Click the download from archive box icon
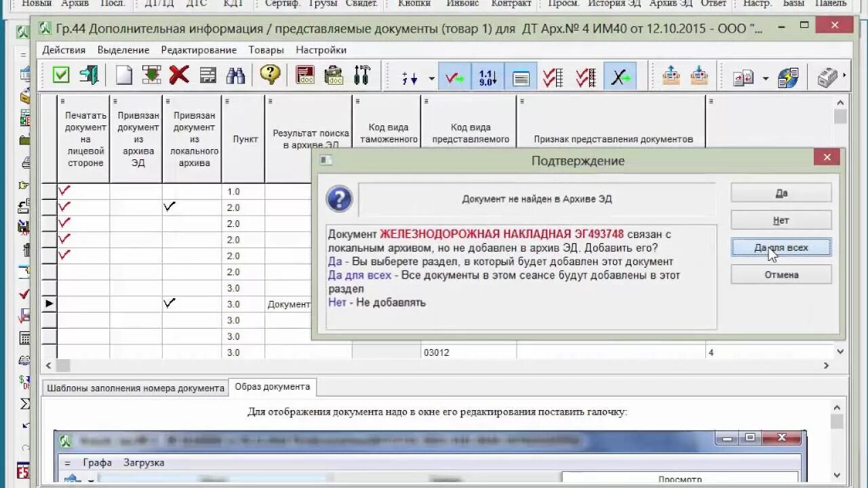868x488 pixels. [699, 75]
